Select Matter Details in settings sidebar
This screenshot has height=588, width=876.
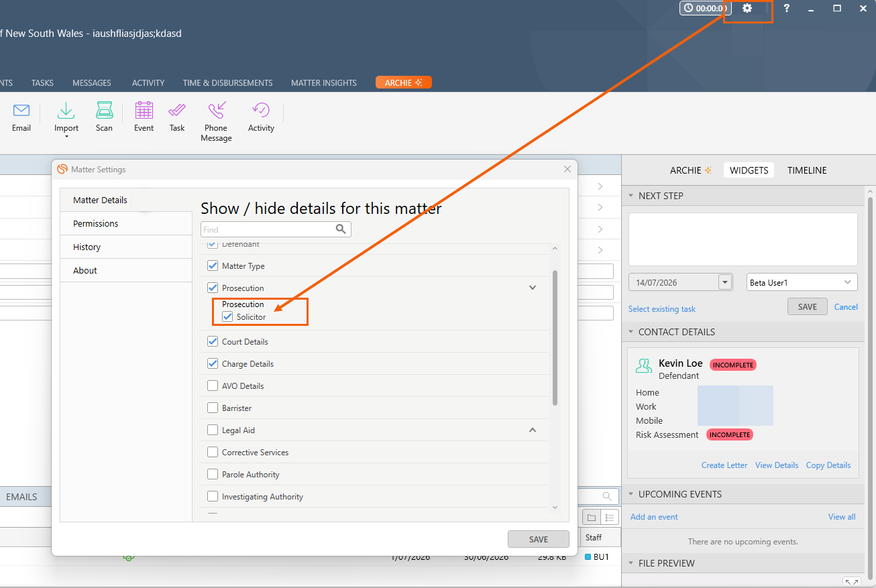coord(126,200)
